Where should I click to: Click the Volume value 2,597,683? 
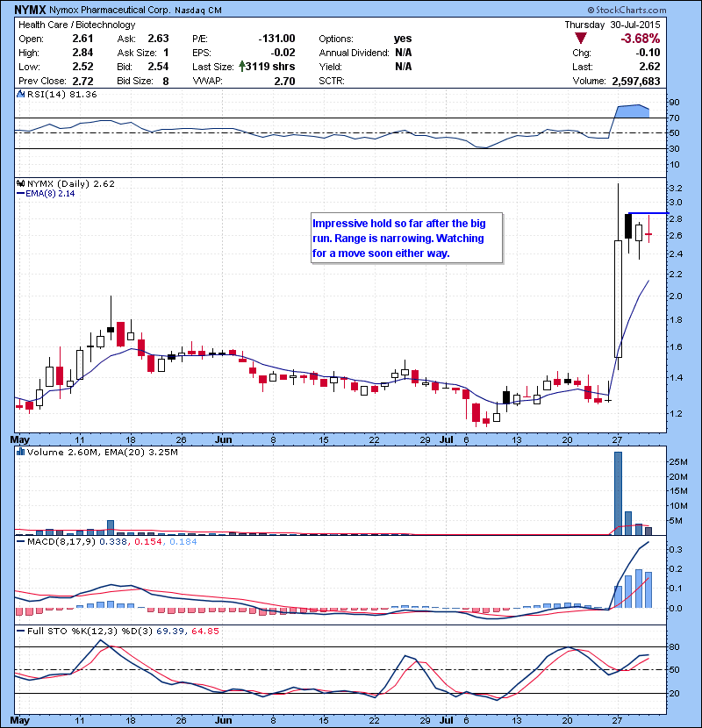(x=636, y=82)
